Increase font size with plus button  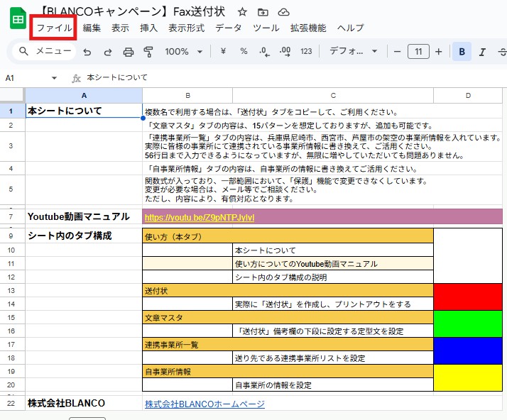tap(438, 52)
